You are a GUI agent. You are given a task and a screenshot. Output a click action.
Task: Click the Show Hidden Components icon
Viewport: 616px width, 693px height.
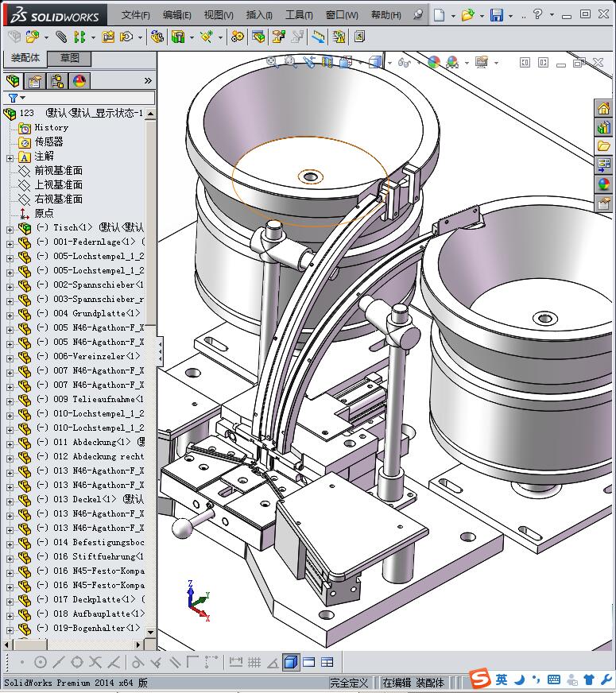click(157, 37)
